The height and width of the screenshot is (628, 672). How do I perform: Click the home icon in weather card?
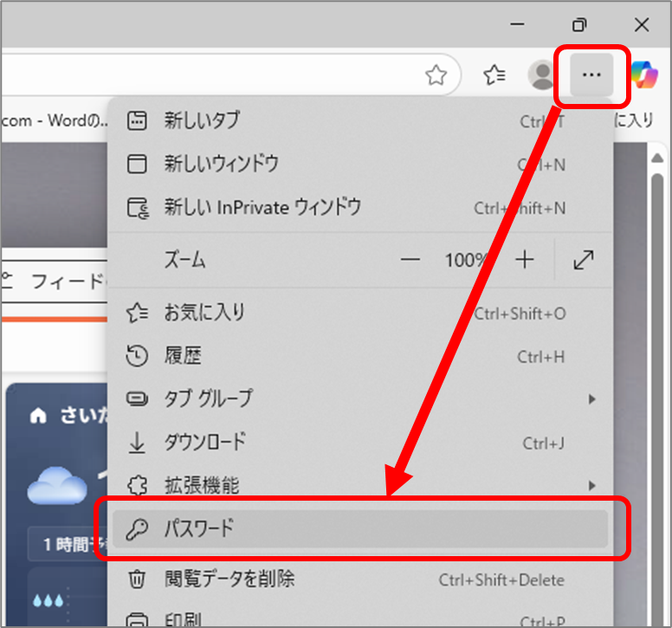point(38,416)
